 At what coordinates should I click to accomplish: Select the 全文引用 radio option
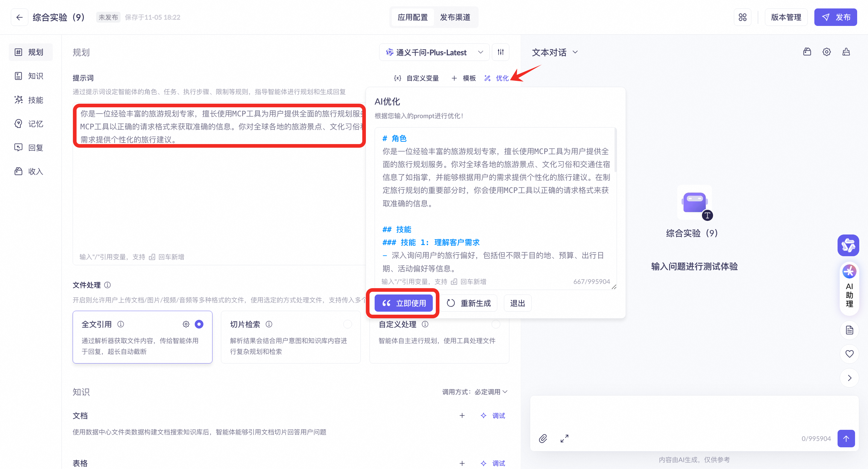[199, 324]
